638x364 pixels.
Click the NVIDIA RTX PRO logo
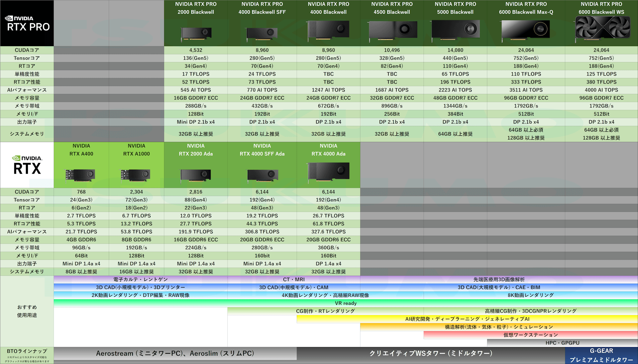[x=27, y=23]
